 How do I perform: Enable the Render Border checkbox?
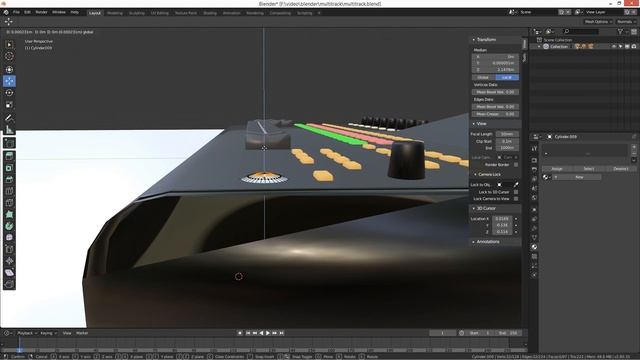(516, 164)
